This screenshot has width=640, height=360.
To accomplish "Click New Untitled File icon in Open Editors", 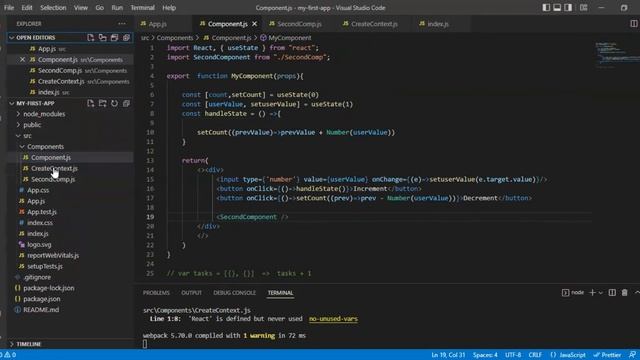I will (x=90, y=38).
